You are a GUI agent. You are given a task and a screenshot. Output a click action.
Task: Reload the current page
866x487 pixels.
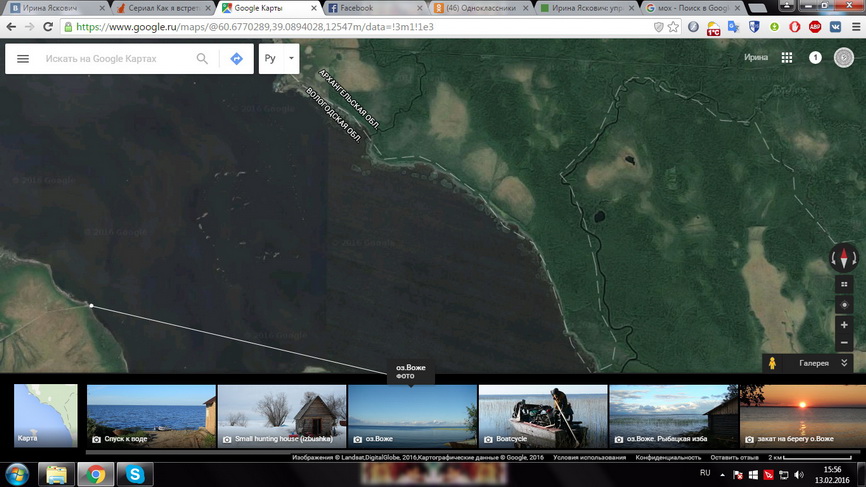[48, 27]
